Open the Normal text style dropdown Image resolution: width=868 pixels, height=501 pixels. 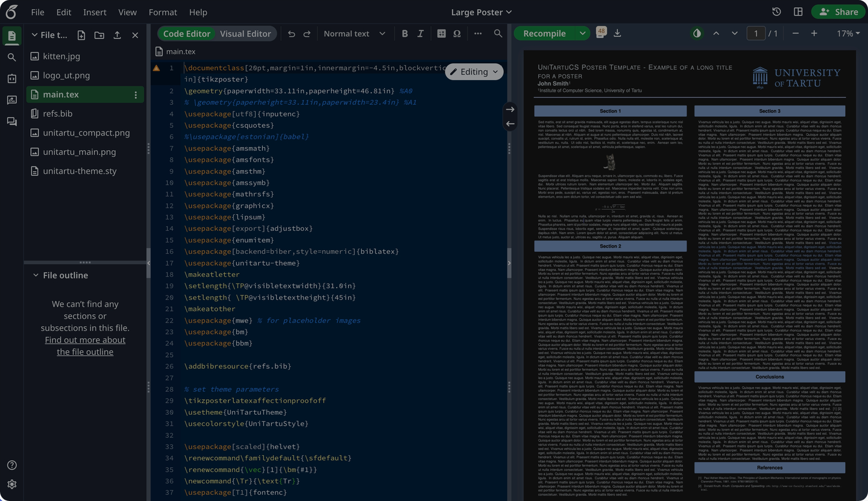354,34
